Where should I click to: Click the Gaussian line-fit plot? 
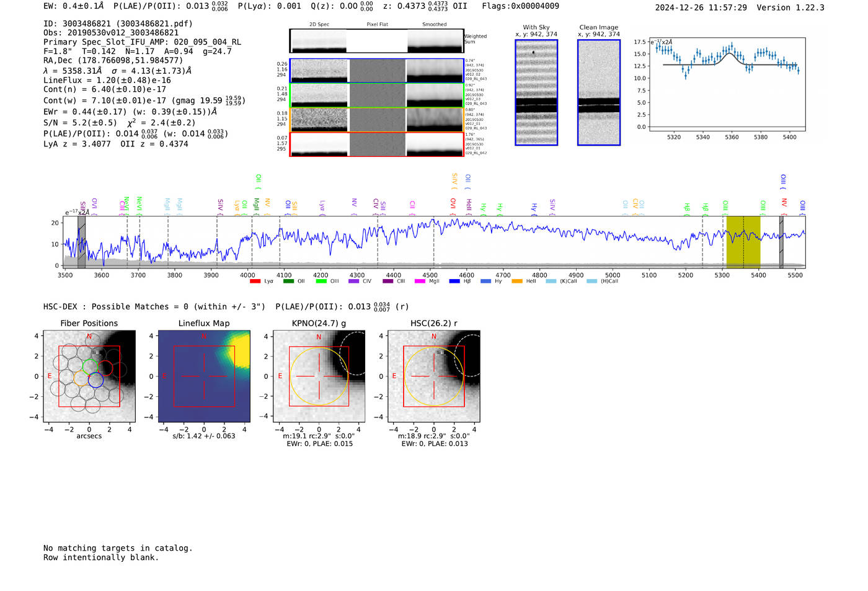tap(727, 84)
